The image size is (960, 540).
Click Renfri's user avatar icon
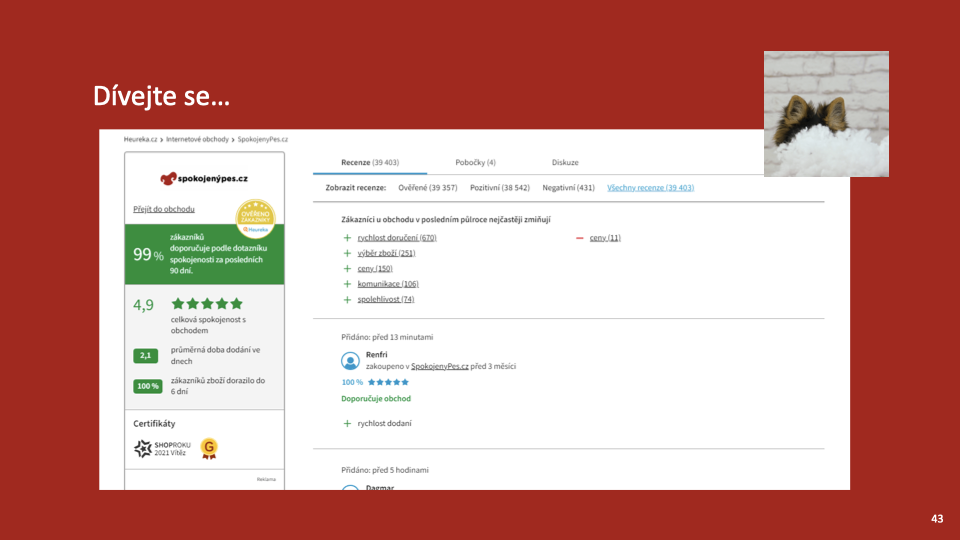[350, 361]
